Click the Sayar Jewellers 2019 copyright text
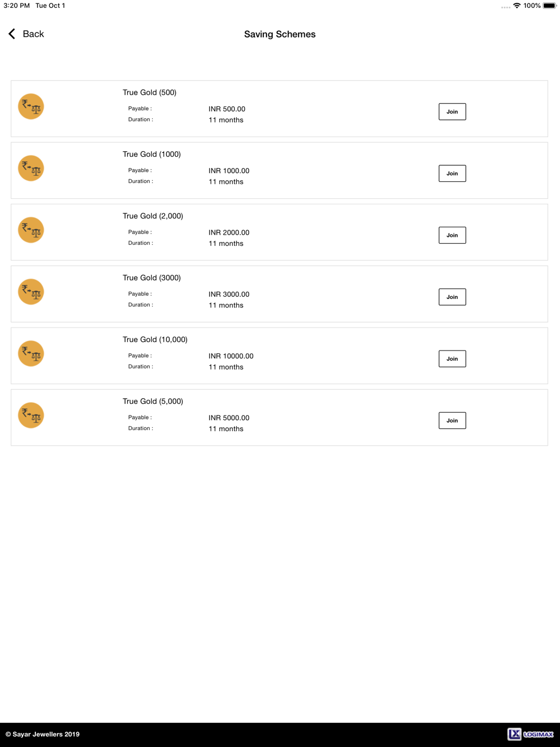560x747 pixels. click(43, 734)
